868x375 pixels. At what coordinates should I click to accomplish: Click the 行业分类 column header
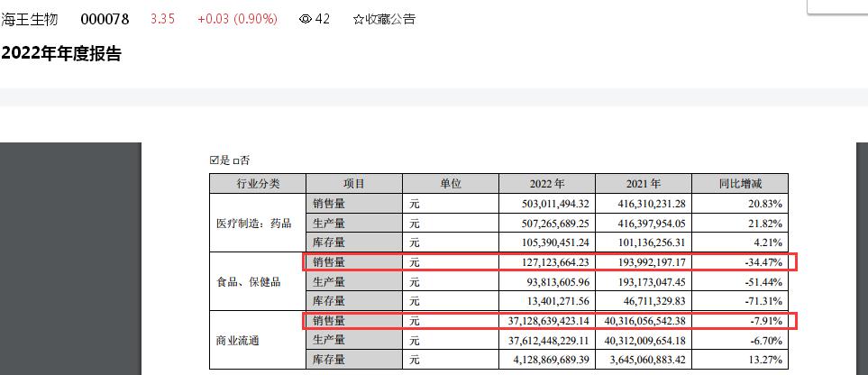pyautogui.click(x=258, y=184)
